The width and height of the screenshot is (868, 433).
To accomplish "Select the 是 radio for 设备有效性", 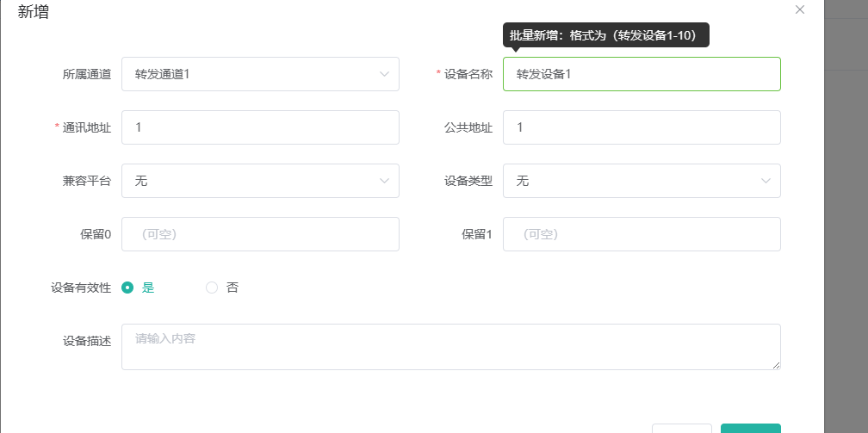I will click(127, 288).
